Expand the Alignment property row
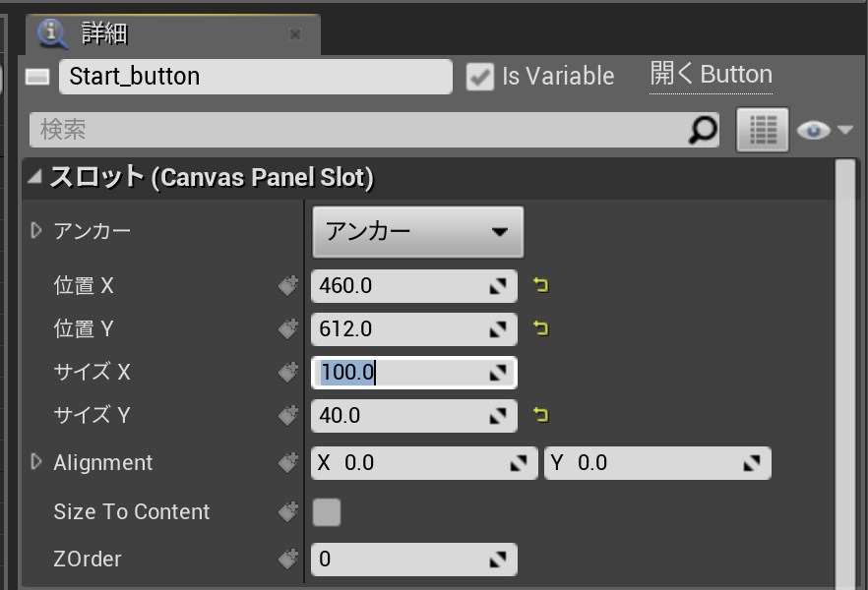The height and width of the screenshot is (590, 868). (x=37, y=462)
